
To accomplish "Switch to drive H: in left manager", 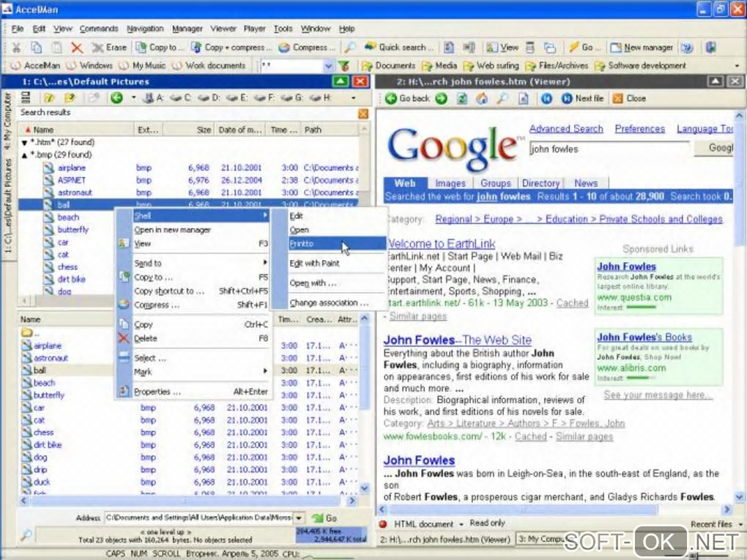I will click(321, 98).
